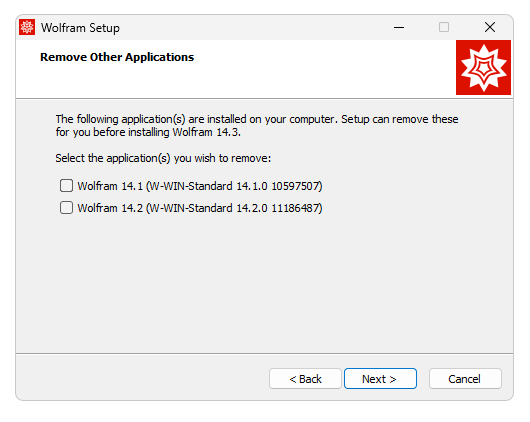Close the Wolfram Setup dialog with X
530x422 pixels.
click(x=490, y=27)
